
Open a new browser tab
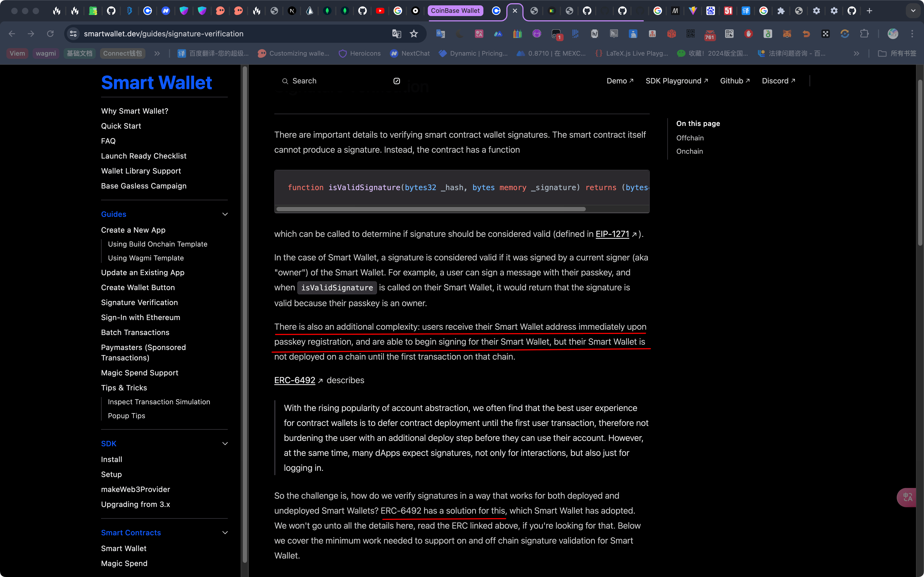click(869, 11)
